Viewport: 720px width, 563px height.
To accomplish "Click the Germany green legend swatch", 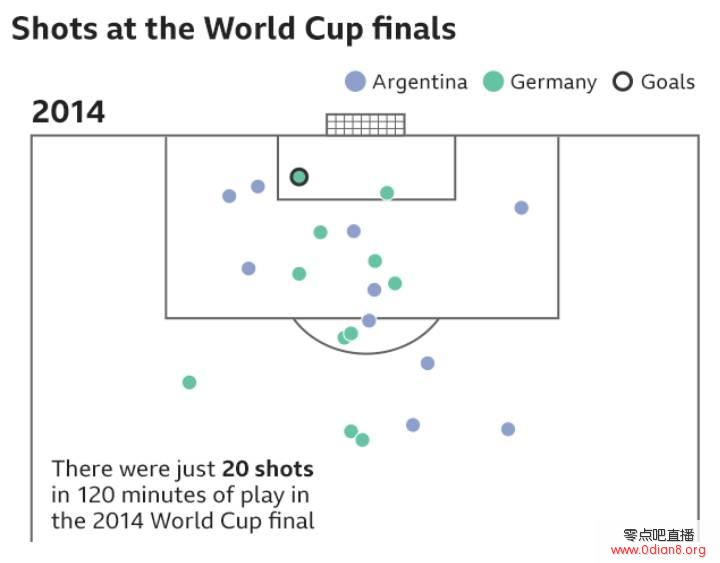I will (x=493, y=82).
